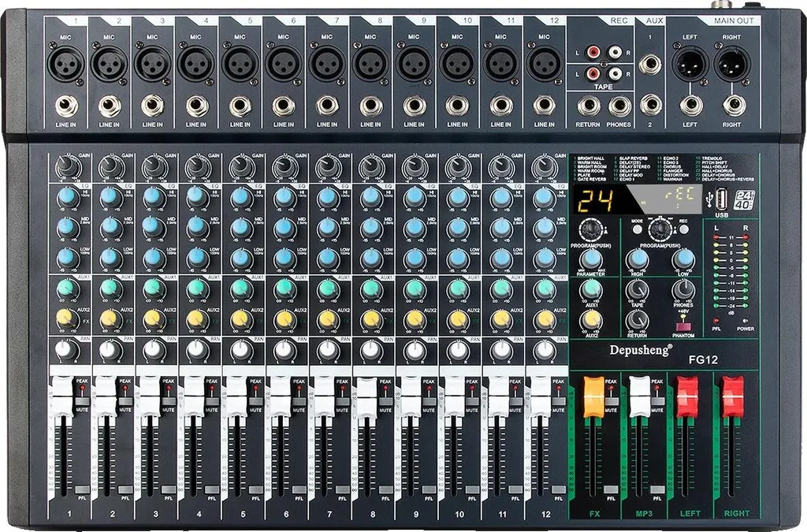
Task: Click the REC left red RCA jack
Action: tap(594, 52)
